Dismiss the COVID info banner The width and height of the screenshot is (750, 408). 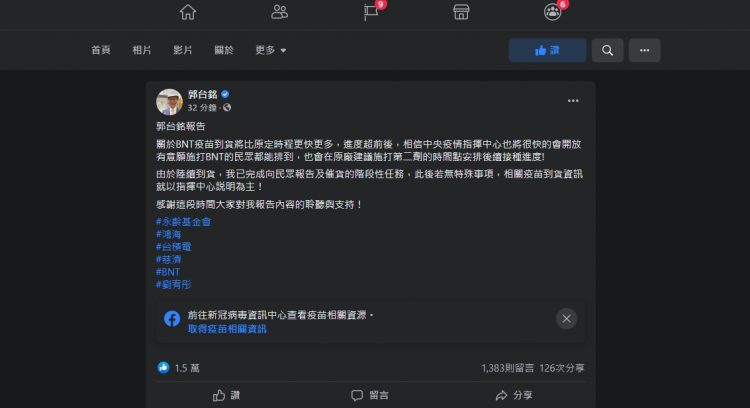[x=566, y=319]
